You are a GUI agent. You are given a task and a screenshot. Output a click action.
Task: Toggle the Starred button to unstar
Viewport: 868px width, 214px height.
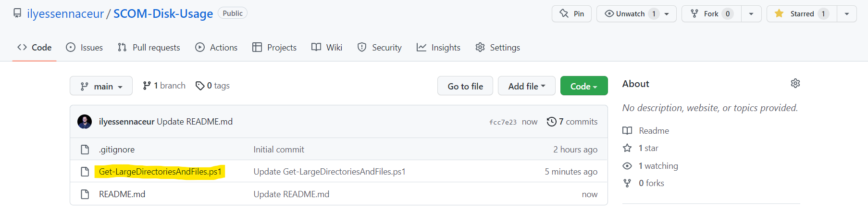802,14
